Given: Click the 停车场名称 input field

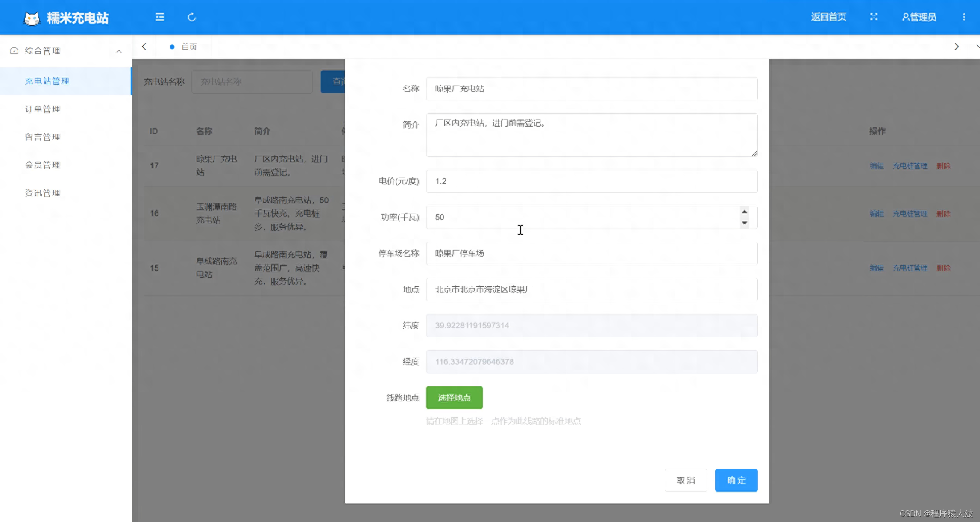Looking at the screenshot, I should click(591, 254).
